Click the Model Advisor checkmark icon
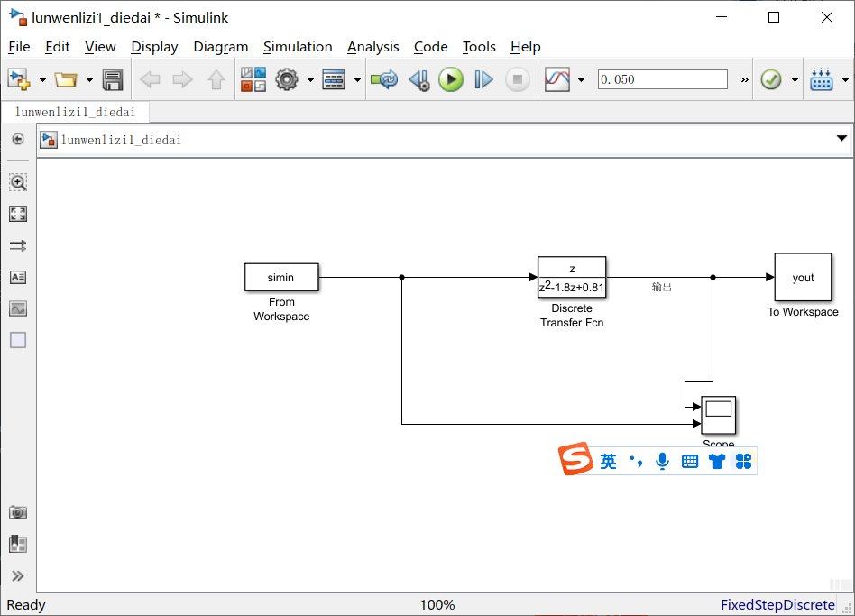This screenshot has height=616, width=855. pyautogui.click(x=771, y=79)
